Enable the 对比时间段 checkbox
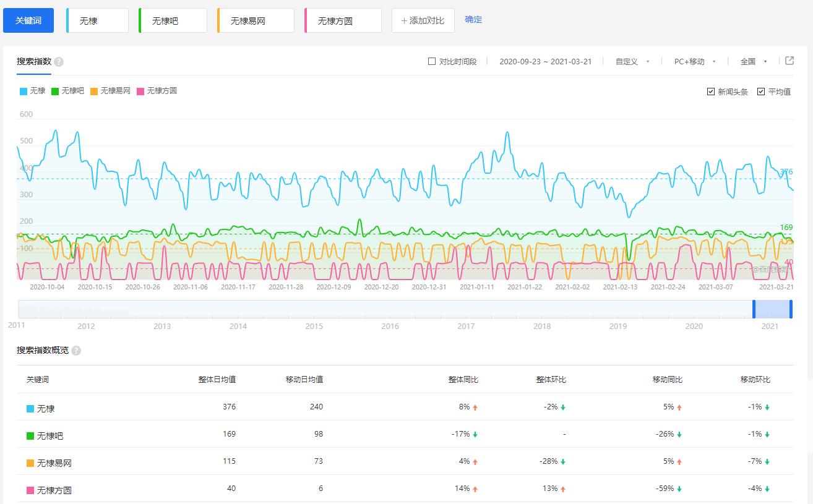 pyautogui.click(x=432, y=61)
